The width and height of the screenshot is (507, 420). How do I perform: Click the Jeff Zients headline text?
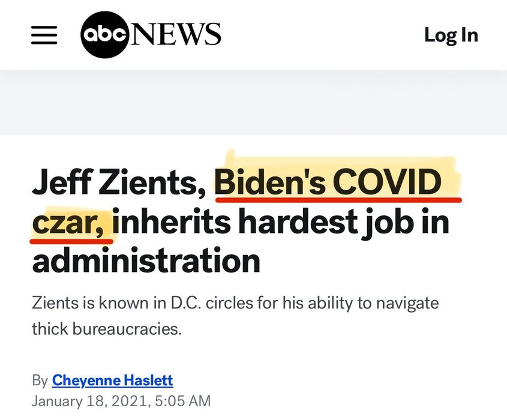click(x=241, y=221)
